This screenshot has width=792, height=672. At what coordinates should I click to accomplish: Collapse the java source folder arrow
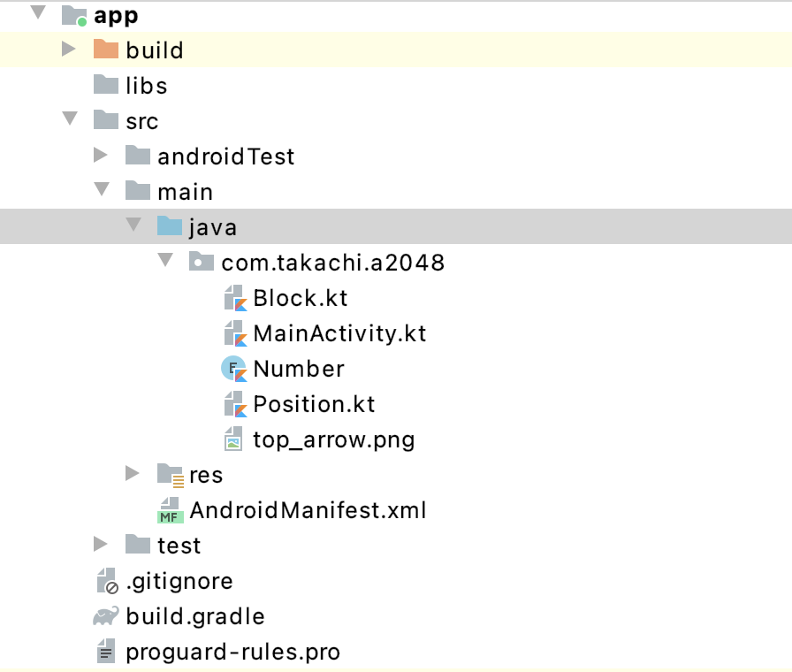pos(133,225)
